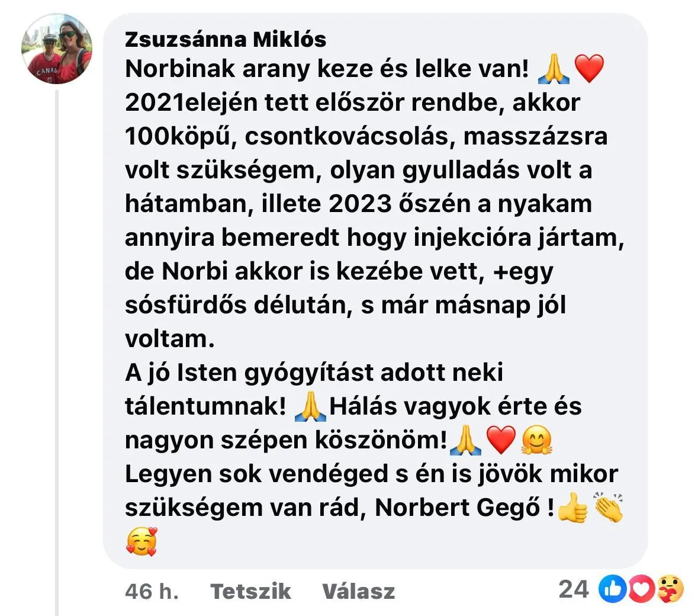This screenshot has width=698, height=616.
Task: Click the praying hands emoji after 'köszönöm!'
Action: click(x=466, y=440)
